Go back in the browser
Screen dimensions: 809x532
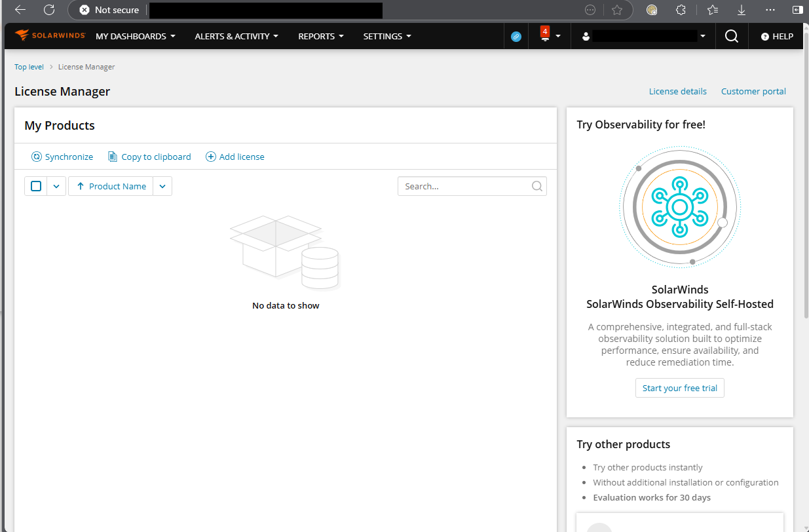(20, 10)
